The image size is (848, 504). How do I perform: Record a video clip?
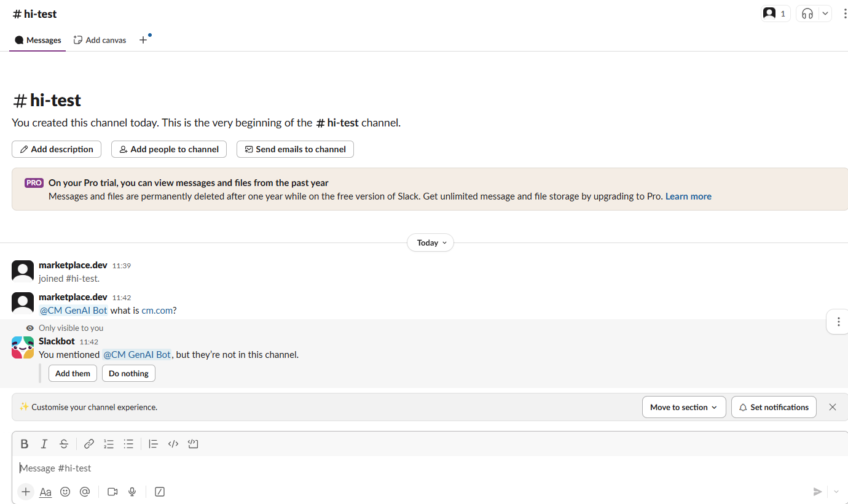[x=112, y=492]
